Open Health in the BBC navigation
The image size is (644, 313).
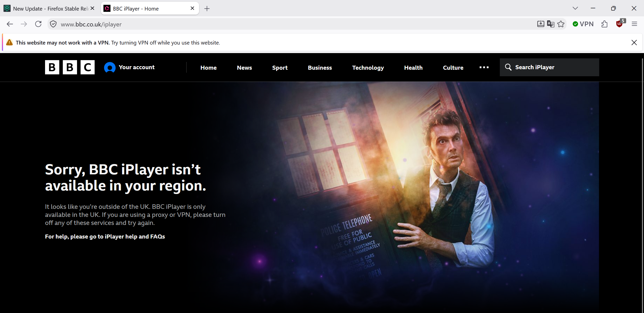point(413,68)
